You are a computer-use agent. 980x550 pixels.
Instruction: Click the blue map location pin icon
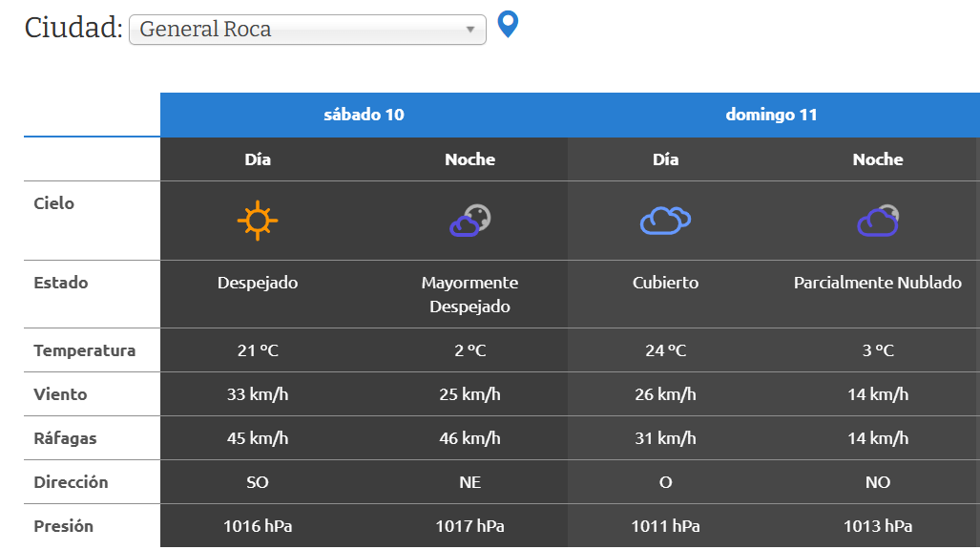508,24
